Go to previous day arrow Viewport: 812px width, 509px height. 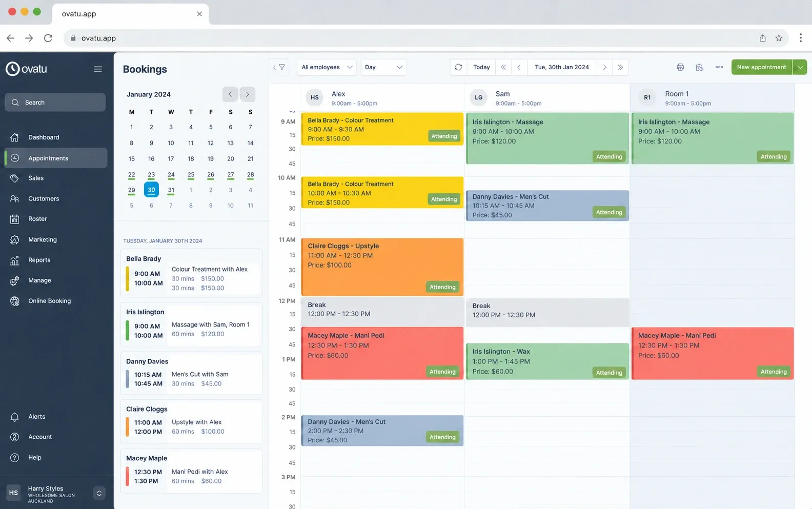(519, 67)
